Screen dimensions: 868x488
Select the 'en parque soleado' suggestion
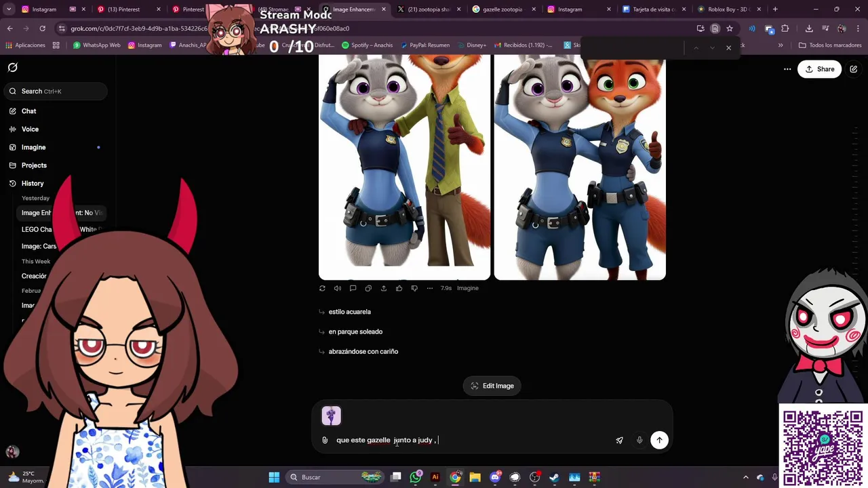point(355,331)
